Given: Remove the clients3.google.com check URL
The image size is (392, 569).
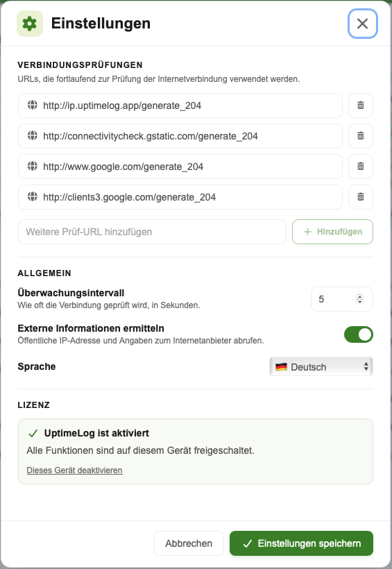Looking at the screenshot, I should point(360,197).
